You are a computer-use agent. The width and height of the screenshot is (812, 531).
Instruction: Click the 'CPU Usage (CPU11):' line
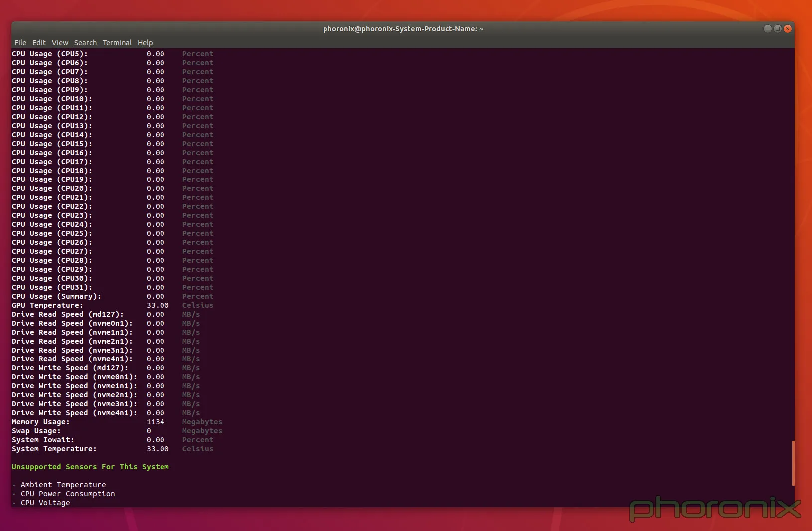pos(113,108)
